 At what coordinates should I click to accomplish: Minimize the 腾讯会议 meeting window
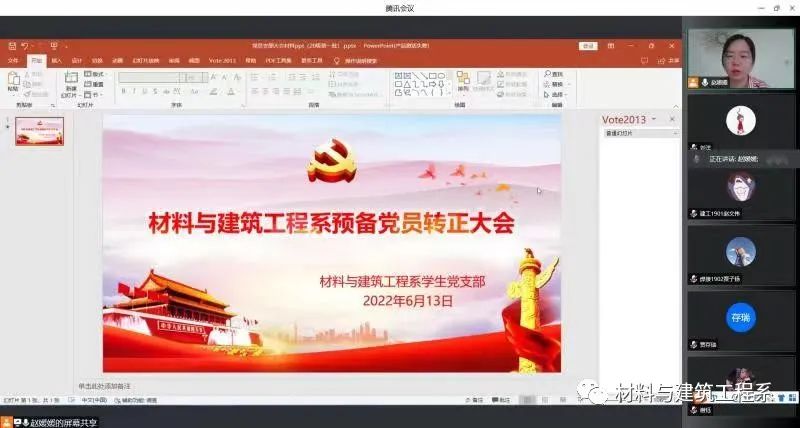pyautogui.click(x=761, y=8)
